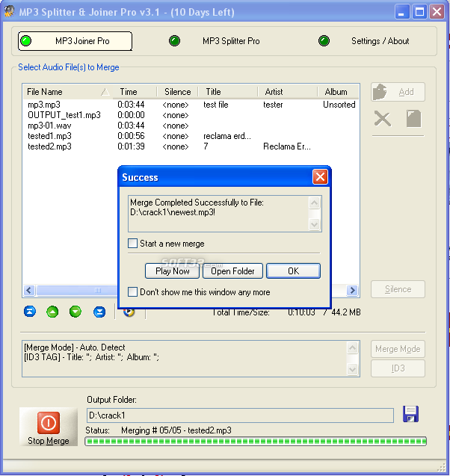Select the mp3.mp3 file row

[191, 105]
